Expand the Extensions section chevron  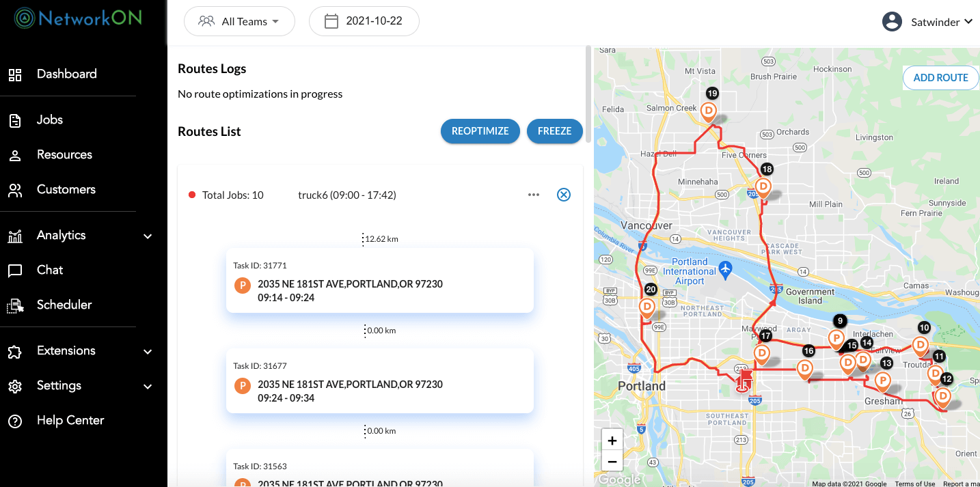coord(148,351)
